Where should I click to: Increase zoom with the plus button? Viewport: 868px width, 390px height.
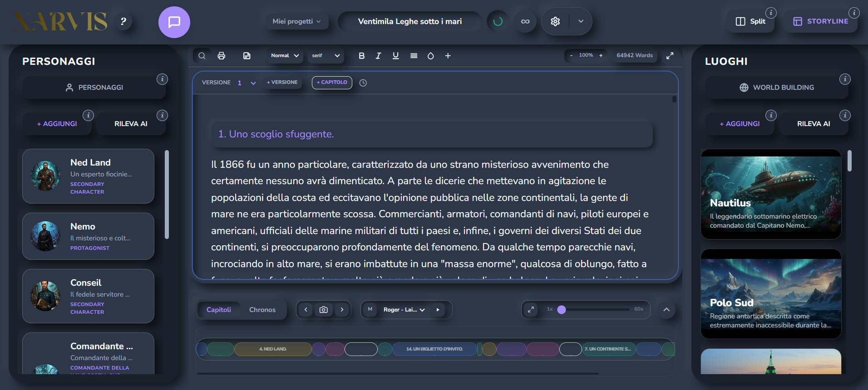coord(601,55)
